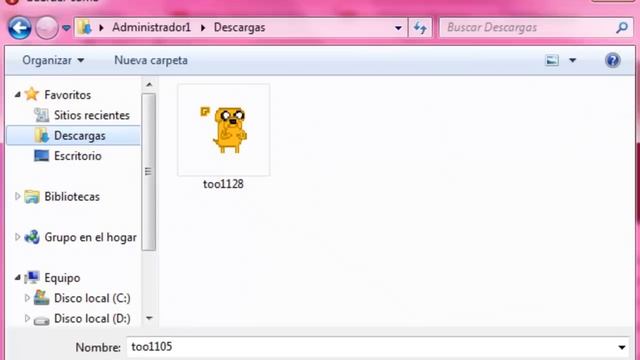Collapse the Equipo node
This screenshot has width=640, height=360.
click(x=18, y=278)
